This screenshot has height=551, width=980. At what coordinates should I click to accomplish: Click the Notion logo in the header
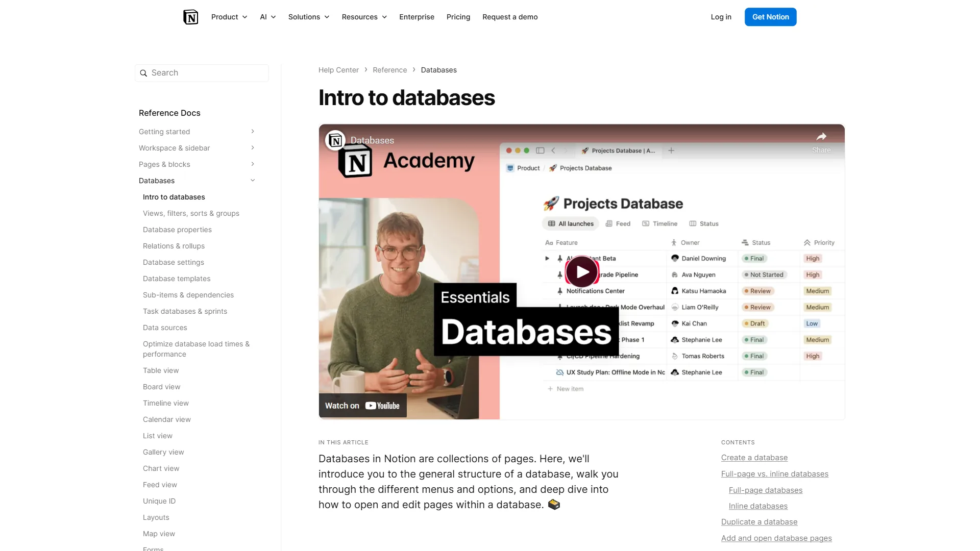tap(190, 17)
